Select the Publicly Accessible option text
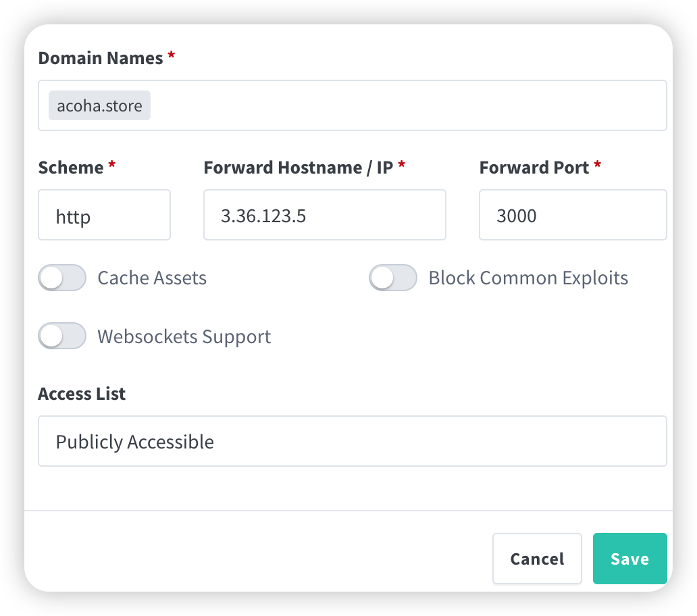Viewport: 697px width, 616px height. 134,442
